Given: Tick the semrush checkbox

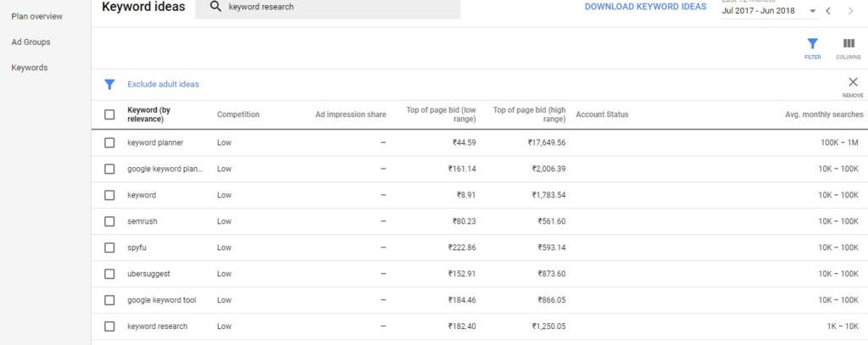Looking at the screenshot, I should pyautogui.click(x=109, y=221).
